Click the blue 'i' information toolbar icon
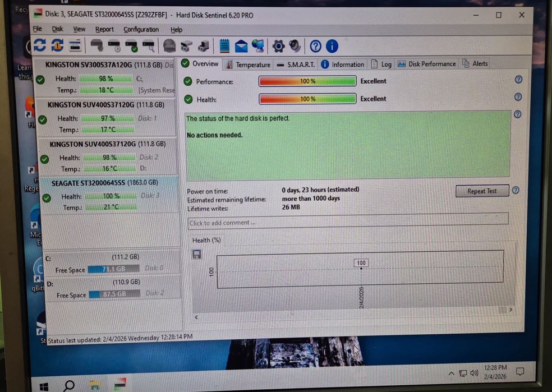The image size is (552, 392). point(332,46)
